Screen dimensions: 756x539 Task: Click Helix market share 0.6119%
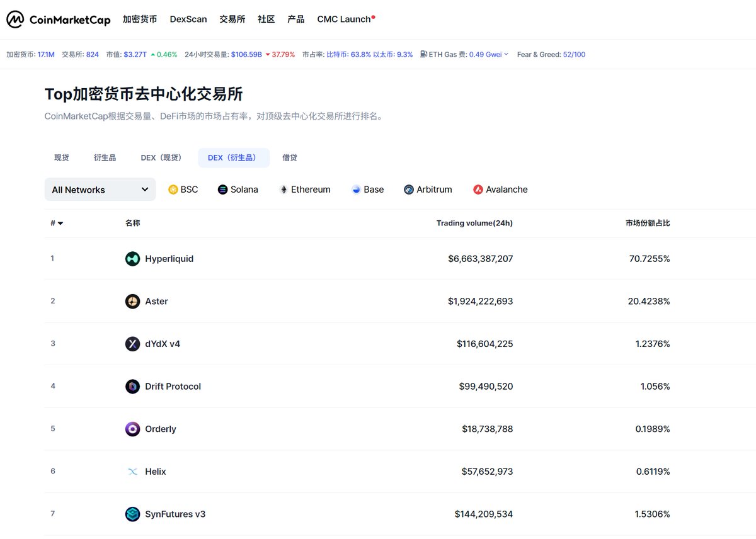[653, 472]
